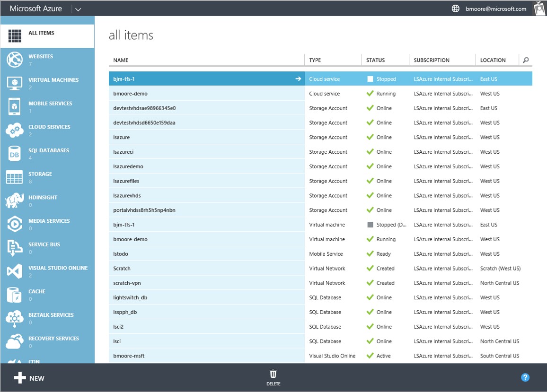The height and width of the screenshot is (392, 547).
Task: Select the devtestvhdsd6650e159daa row
Action: 320,123
